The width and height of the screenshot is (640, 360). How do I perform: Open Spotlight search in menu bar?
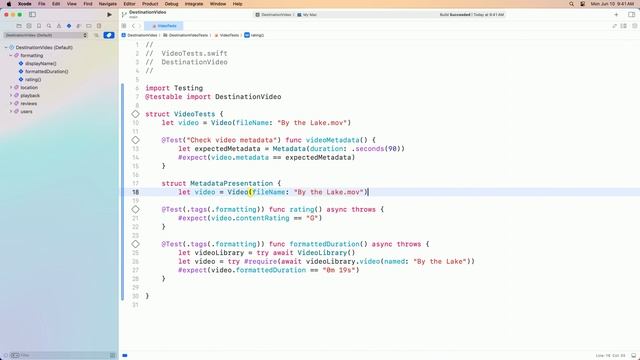coord(571,4)
